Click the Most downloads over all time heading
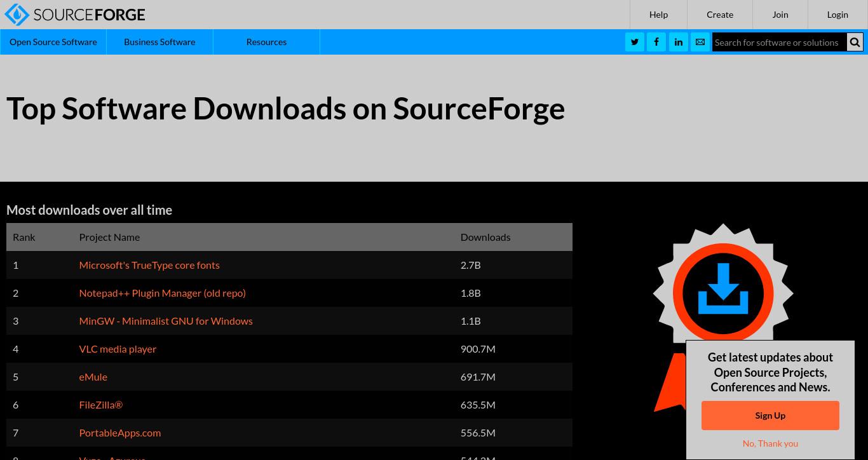Viewport: 868px width, 460px height. point(89,210)
